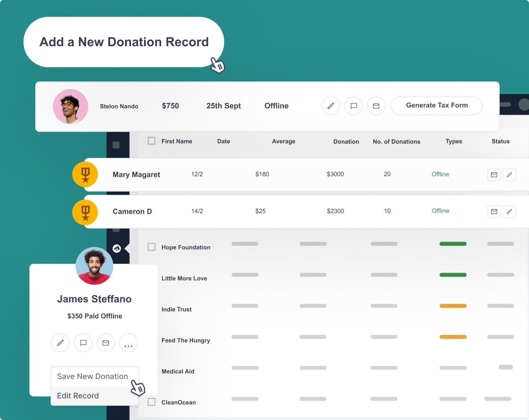Click the green status bar for Little More Love
Screen dimensions: 529x420
453,275
